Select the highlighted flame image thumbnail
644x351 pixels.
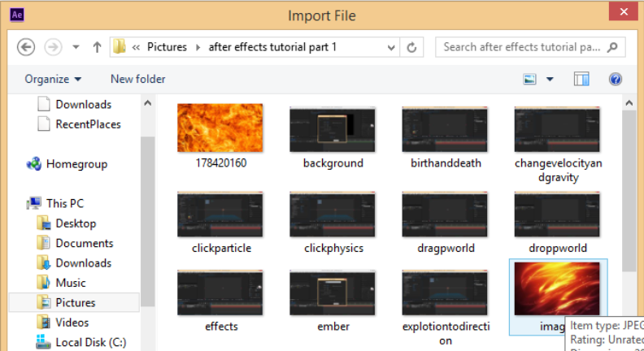pyautogui.click(x=557, y=288)
